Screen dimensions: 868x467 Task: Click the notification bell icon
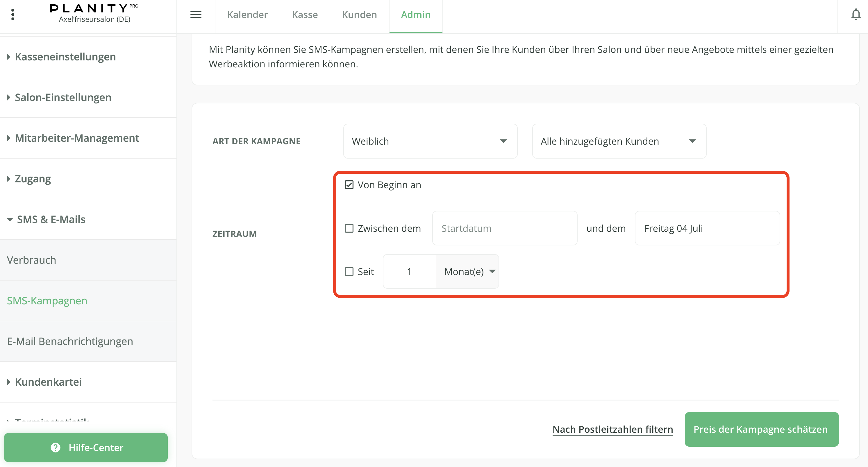pyautogui.click(x=856, y=15)
